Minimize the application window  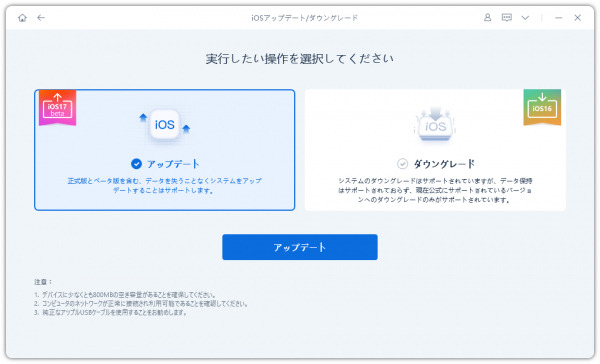click(559, 18)
